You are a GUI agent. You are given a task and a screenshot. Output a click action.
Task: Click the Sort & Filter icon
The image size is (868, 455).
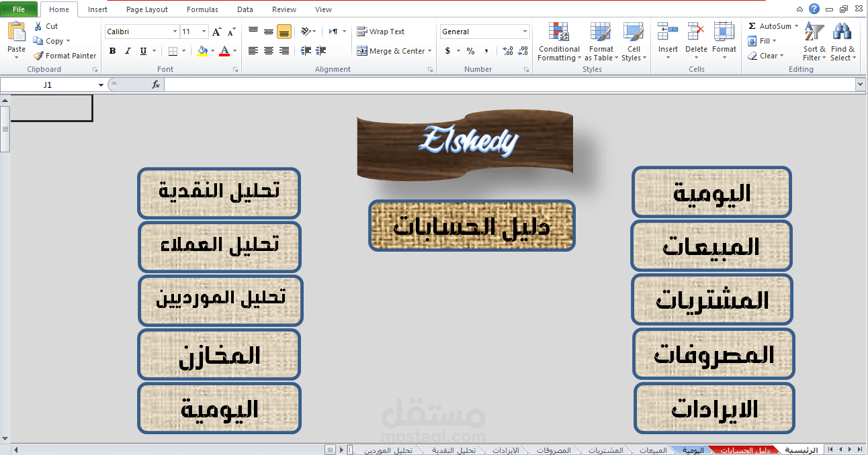(x=814, y=32)
